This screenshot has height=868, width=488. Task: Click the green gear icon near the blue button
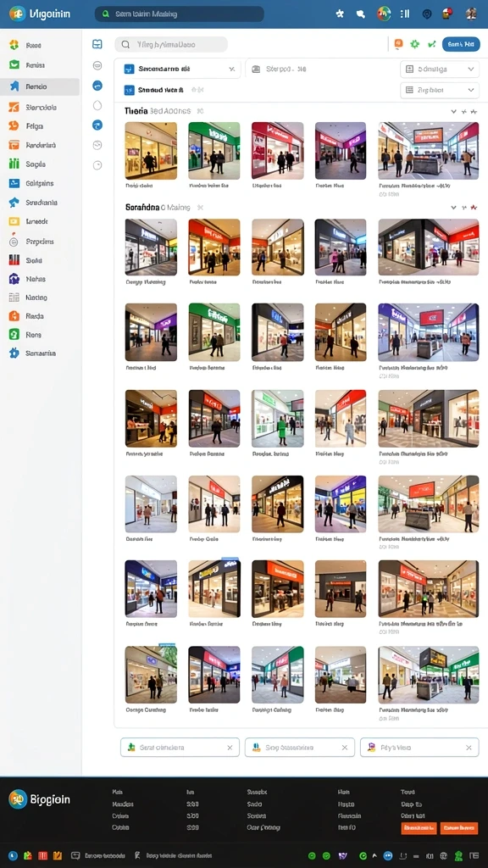point(414,44)
